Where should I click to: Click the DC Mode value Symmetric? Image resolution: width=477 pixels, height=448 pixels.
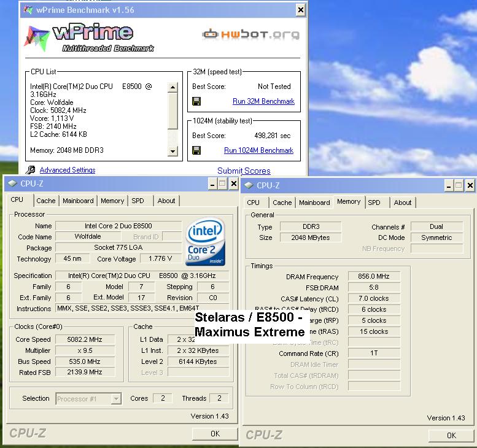tap(436, 238)
